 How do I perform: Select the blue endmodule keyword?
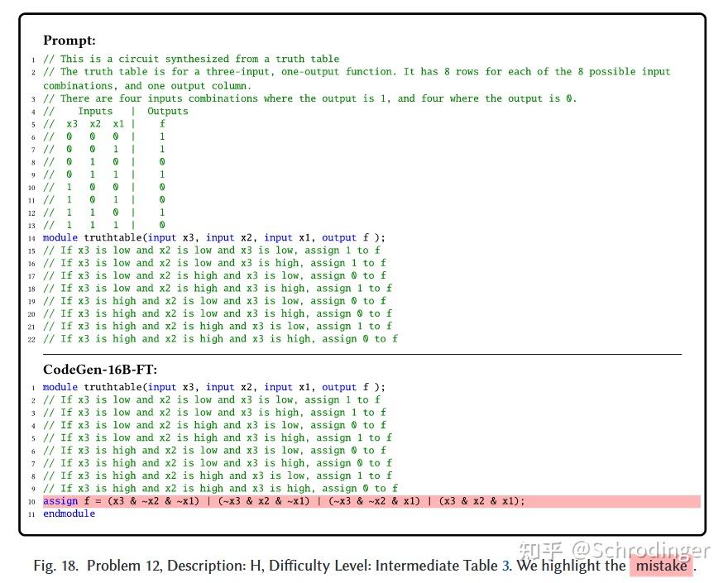[69, 513]
